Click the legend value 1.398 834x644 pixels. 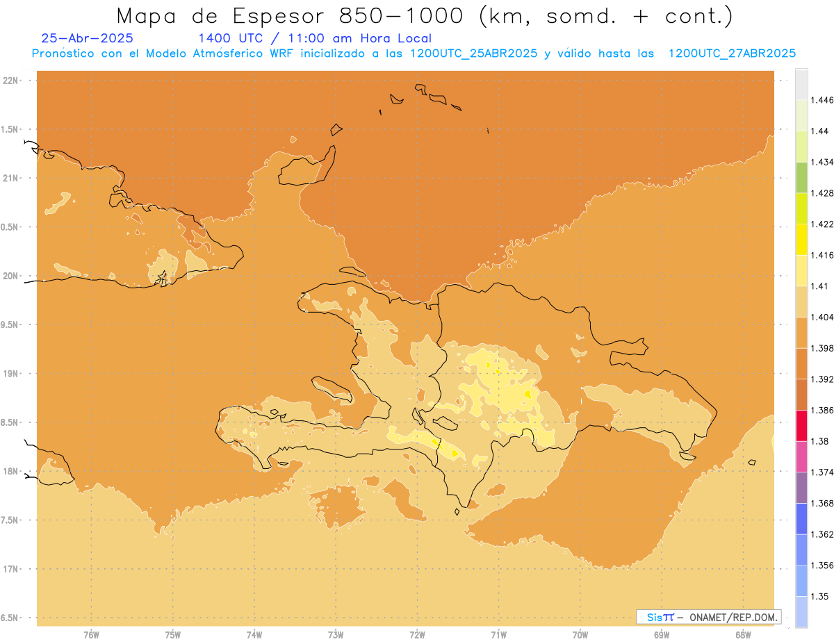click(x=822, y=348)
